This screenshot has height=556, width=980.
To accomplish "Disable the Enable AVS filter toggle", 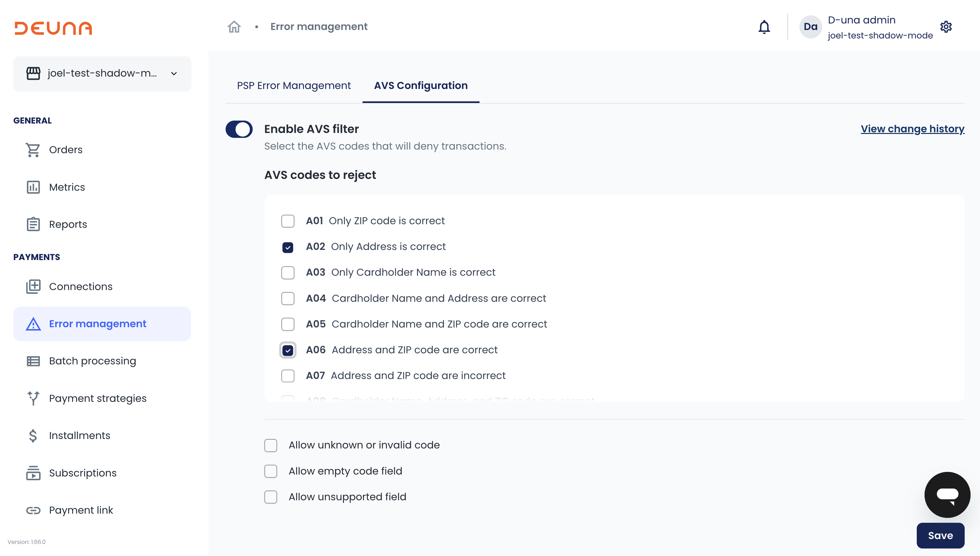I will (239, 129).
